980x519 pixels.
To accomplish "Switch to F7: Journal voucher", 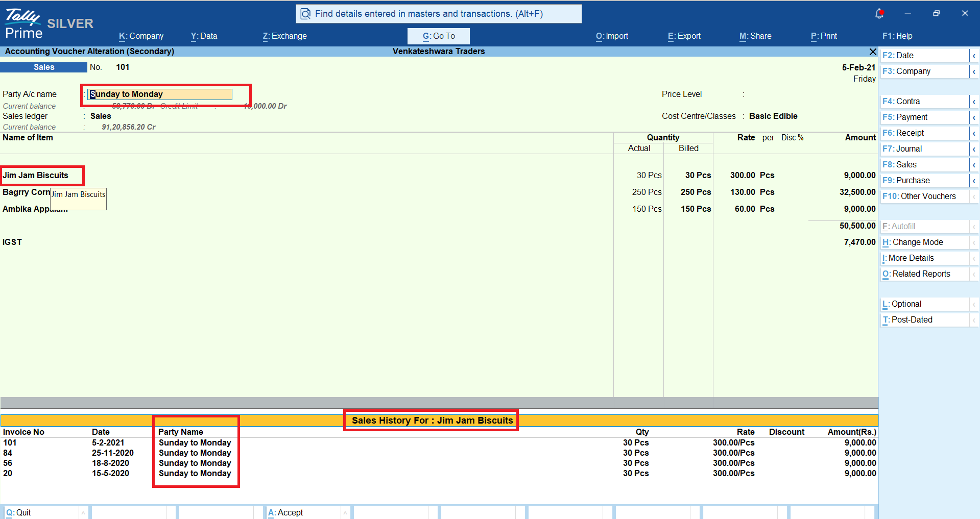I will point(925,149).
